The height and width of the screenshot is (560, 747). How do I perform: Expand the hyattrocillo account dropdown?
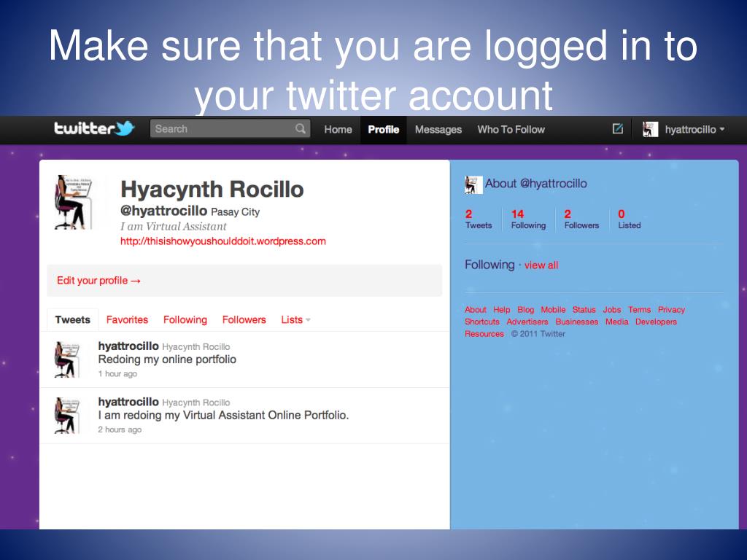coord(695,130)
